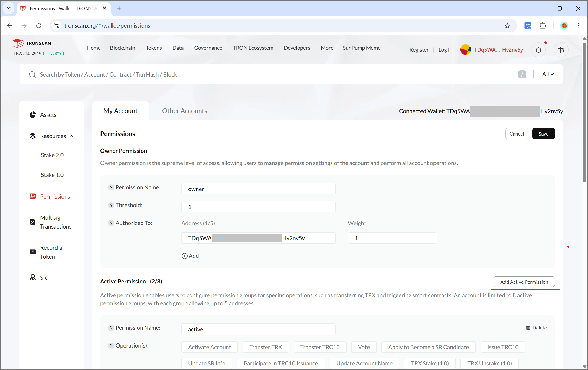Open the Chrome profile avatar
The width and height of the screenshot is (588, 370).
click(564, 26)
